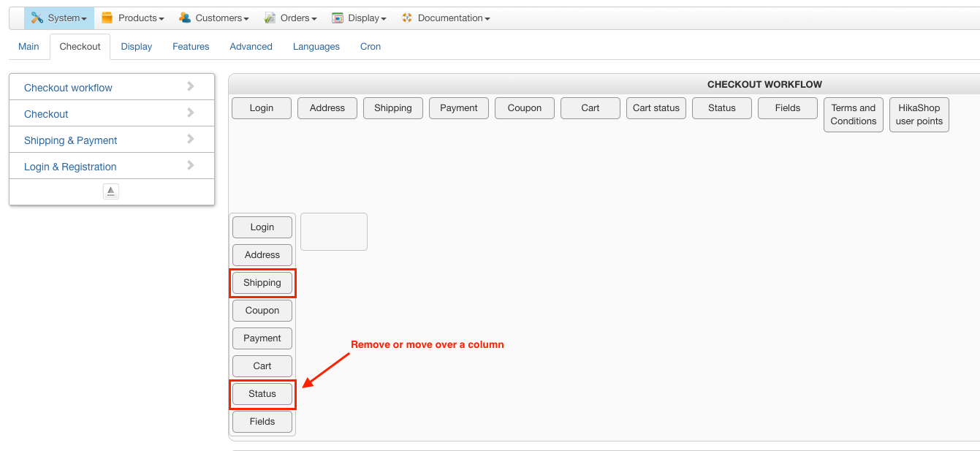Expand the Checkout workflow chevron
980x451 pixels.
[190, 86]
